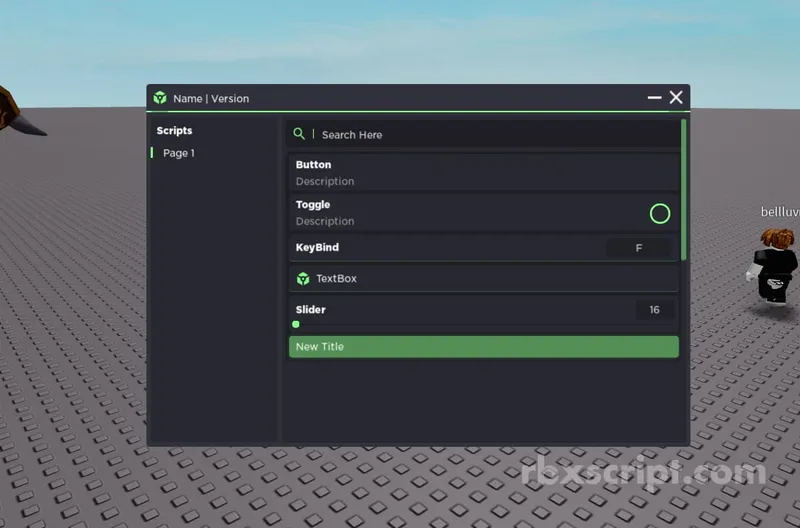Click the Button row with Description

pos(484,172)
